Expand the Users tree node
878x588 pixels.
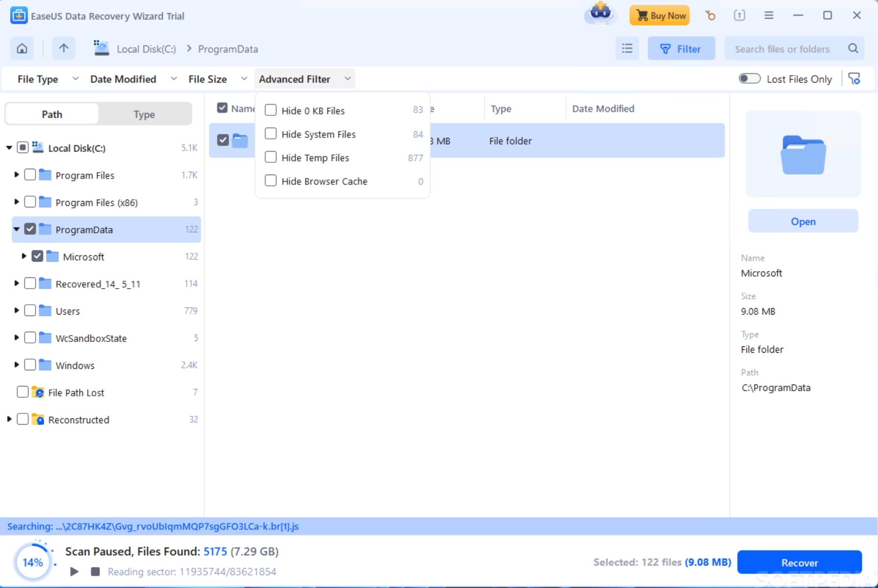pos(16,311)
